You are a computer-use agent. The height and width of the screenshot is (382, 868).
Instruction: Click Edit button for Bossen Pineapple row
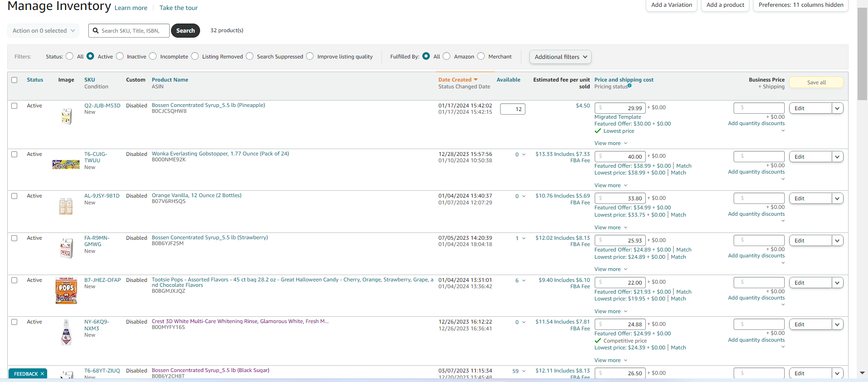coord(811,108)
